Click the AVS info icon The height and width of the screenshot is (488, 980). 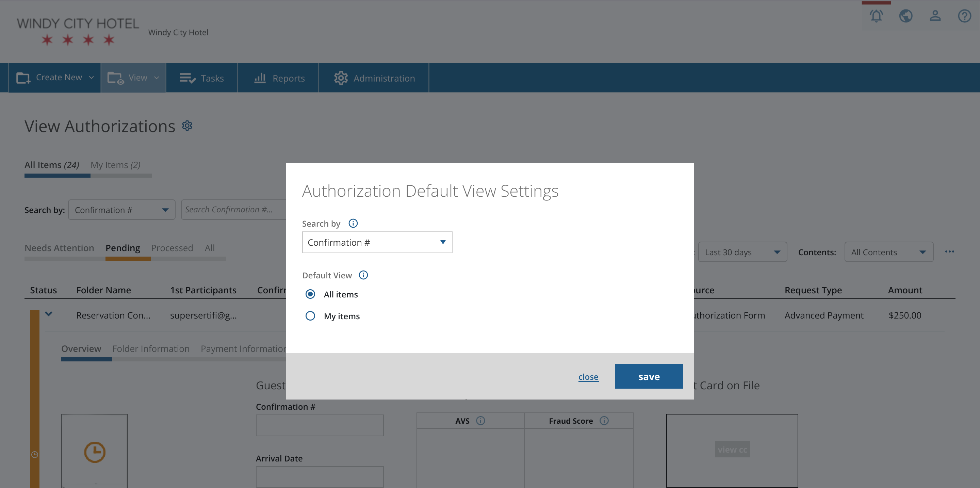click(x=480, y=421)
